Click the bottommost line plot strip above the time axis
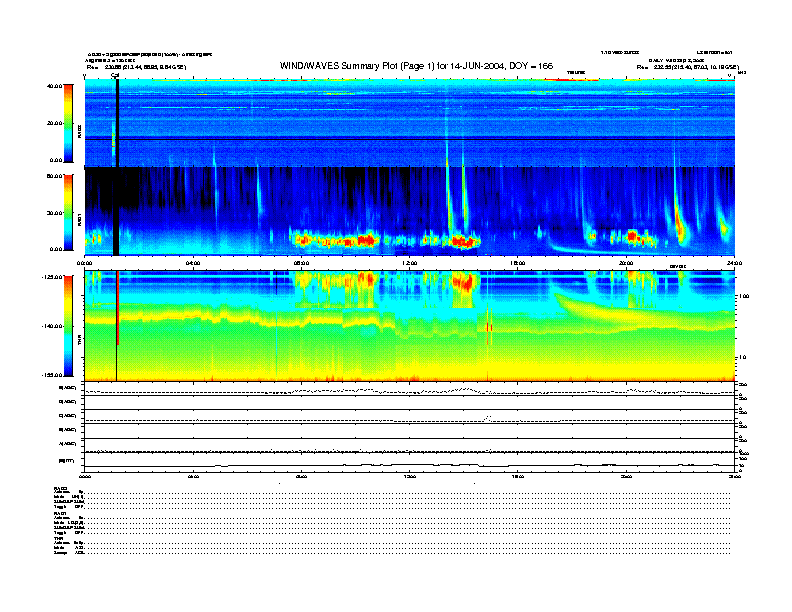This screenshot has width=792, height=612. point(410,462)
